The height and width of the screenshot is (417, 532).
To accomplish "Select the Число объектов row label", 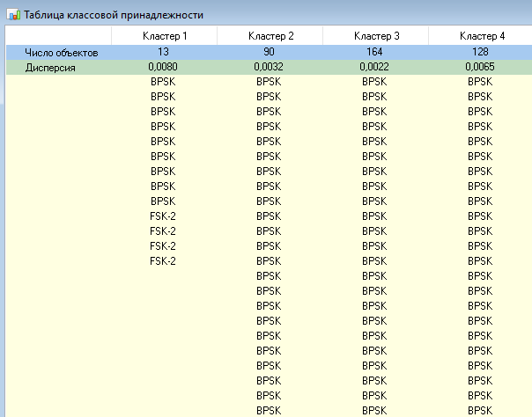I will coord(62,53).
